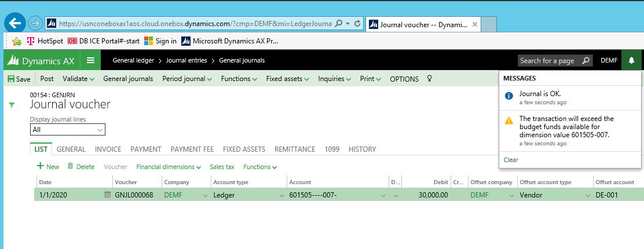Open the hamburger navigation menu

(x=90, y=60)
